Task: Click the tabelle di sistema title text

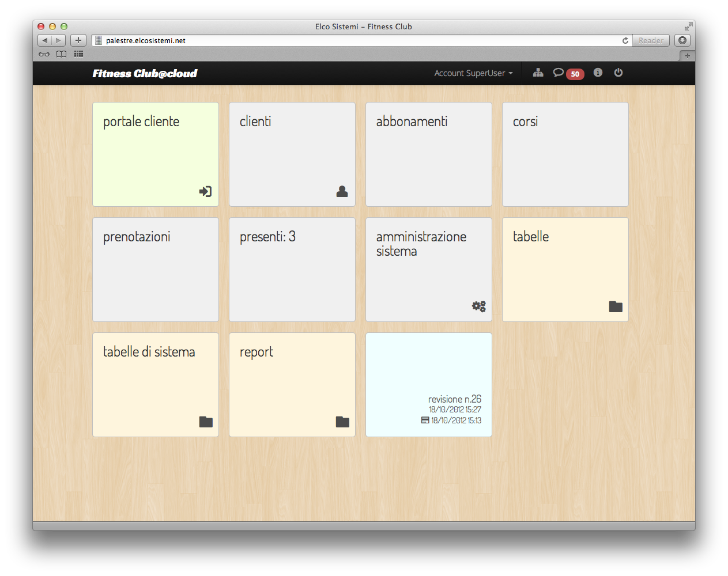Action: [149, 352]
